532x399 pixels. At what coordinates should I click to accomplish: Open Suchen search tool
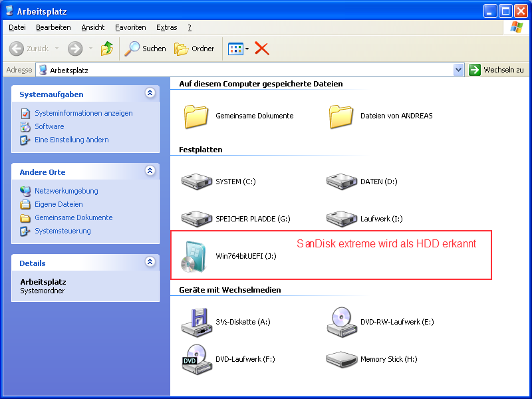coord(145,49)
